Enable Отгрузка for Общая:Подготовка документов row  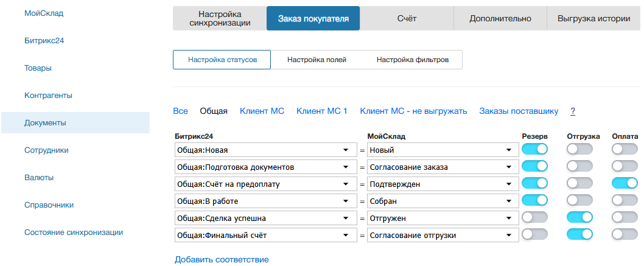[x=579, y=166]
